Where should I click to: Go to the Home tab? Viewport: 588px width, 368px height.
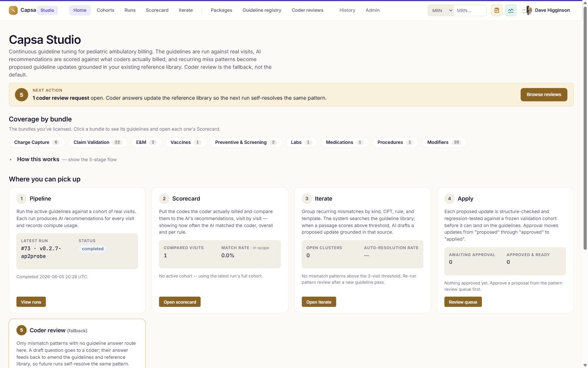80,10
